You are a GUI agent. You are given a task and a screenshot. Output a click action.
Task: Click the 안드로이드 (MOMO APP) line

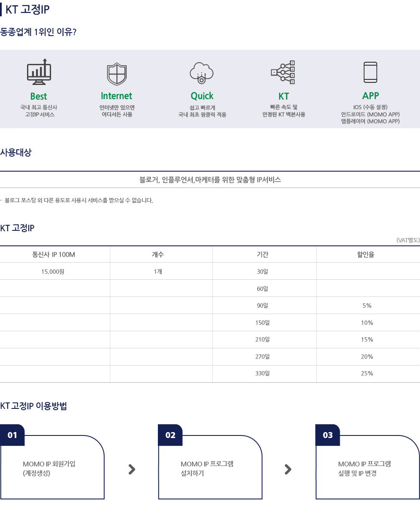370,114
